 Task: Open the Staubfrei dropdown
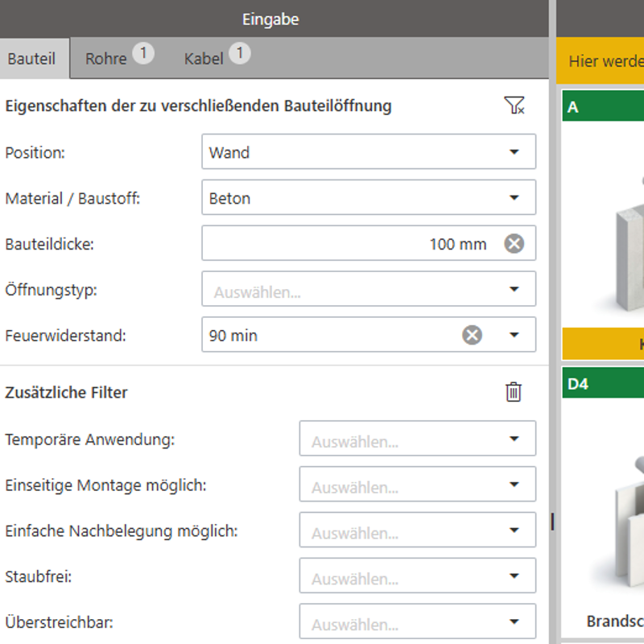416,576
